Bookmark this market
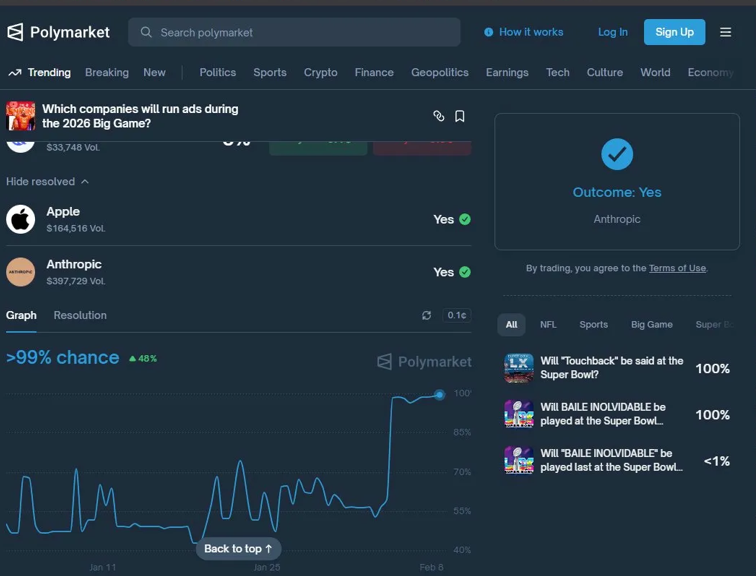Viewport: 756px width, 576px height. point(459,116)
